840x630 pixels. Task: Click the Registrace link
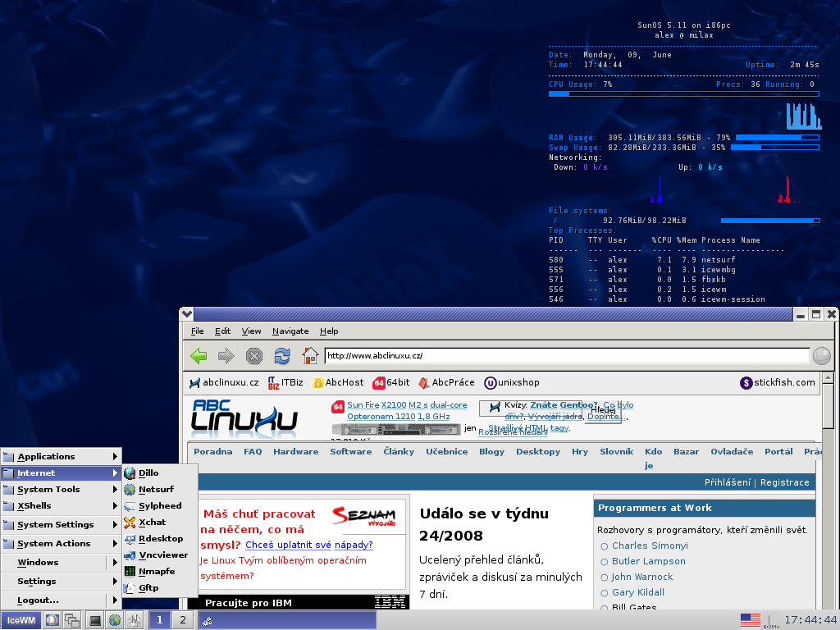pos(784,482)
